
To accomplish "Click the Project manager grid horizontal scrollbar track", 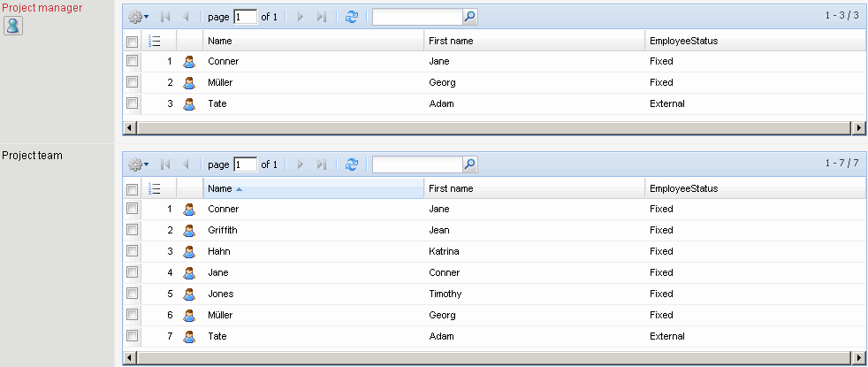I will coord(495,128).
